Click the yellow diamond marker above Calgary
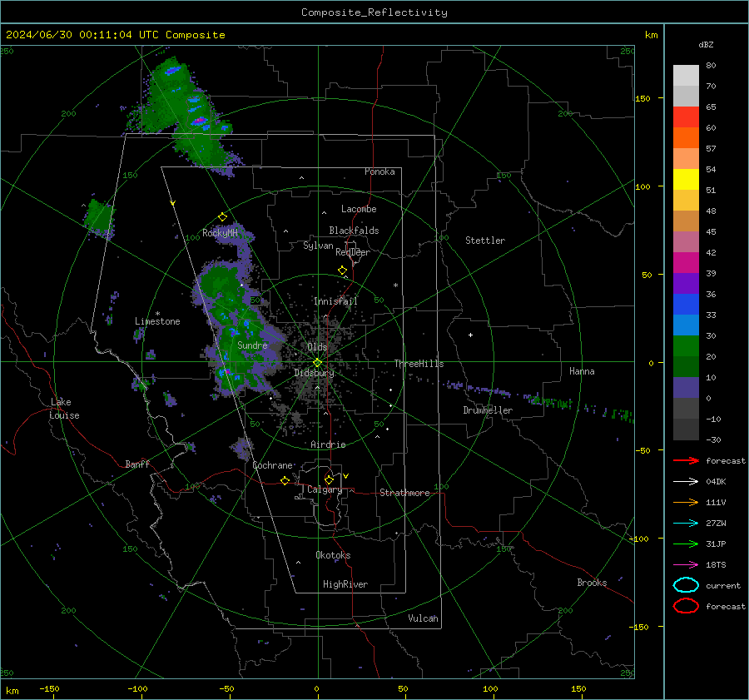 coord(329,479)
